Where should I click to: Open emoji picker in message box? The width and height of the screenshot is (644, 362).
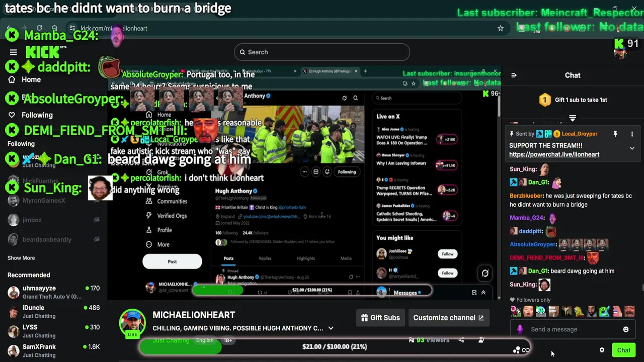pos(626,329)
